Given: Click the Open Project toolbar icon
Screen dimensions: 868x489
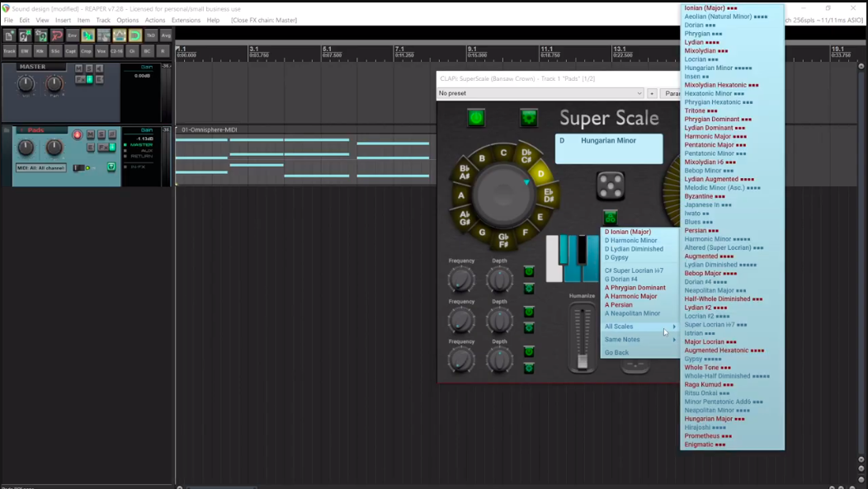Looking at the screenshot, I should click(x=25, y=35).
